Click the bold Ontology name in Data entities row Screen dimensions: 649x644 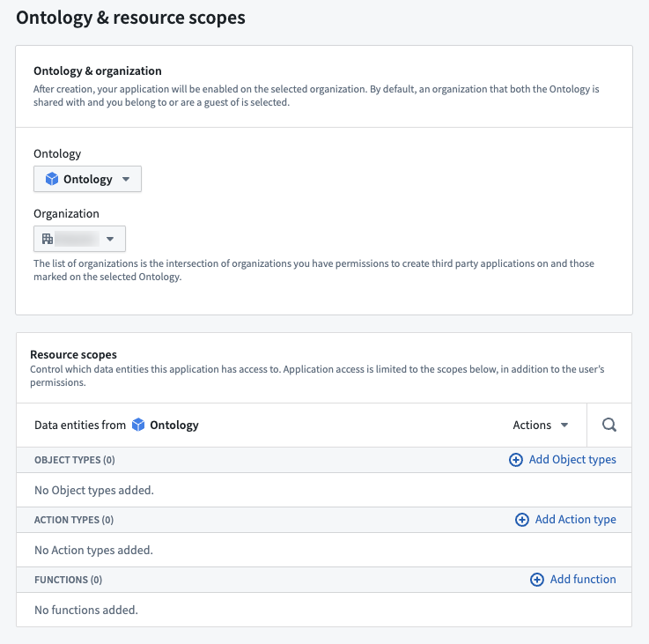(174, 426)
